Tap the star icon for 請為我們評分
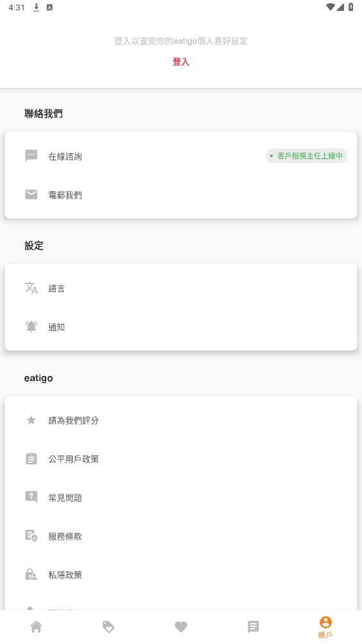This screenshot has width=362, height=644. click(31, 419)
